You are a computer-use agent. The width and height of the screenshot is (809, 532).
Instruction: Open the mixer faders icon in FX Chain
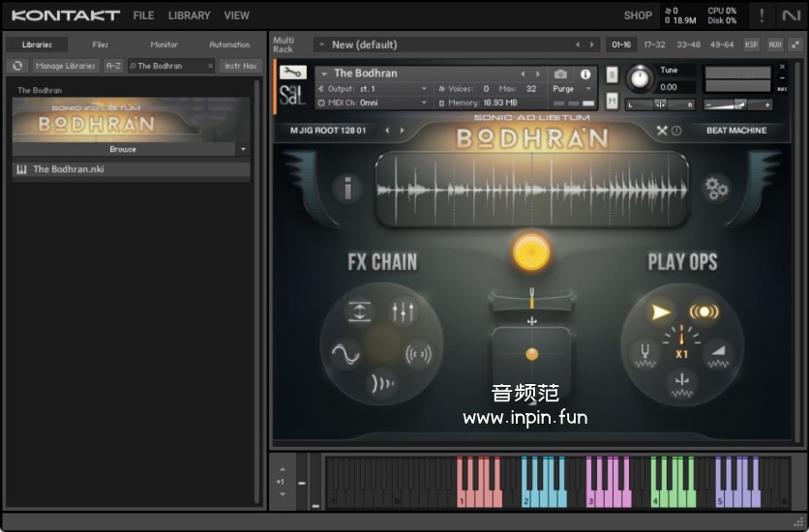402,311
